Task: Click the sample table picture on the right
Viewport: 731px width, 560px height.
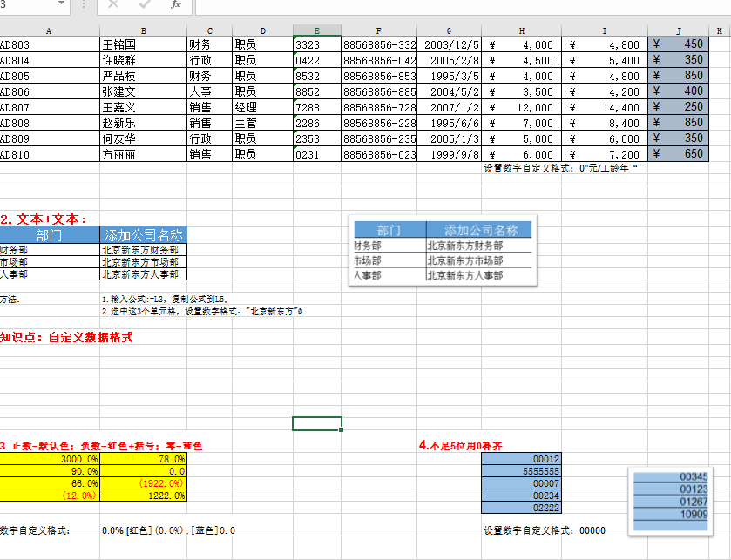Action: (x=443, y=251)
